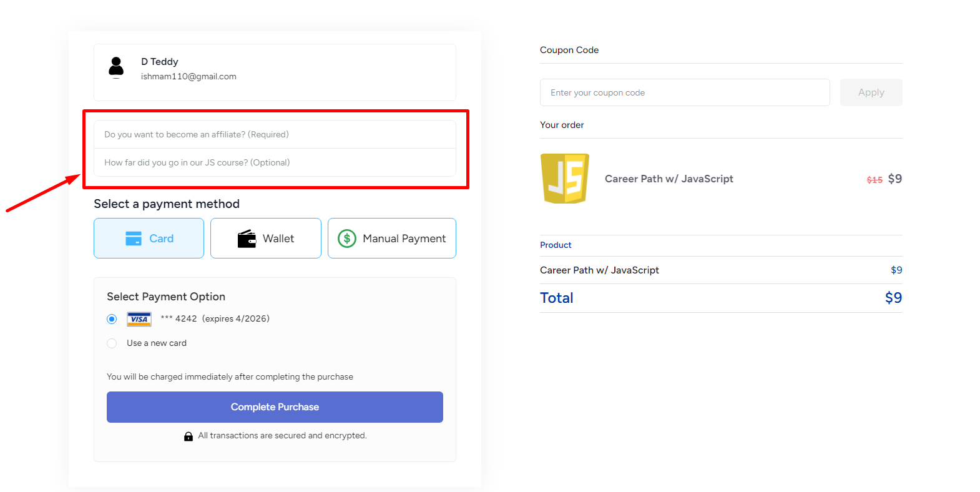Click the Product column header

[556, 245]
